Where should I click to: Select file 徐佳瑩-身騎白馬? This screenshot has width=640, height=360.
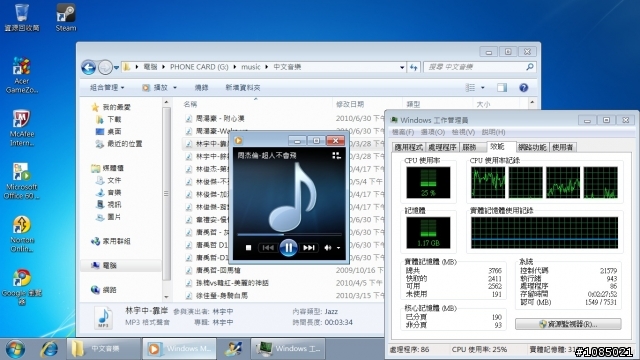(222, 295)
